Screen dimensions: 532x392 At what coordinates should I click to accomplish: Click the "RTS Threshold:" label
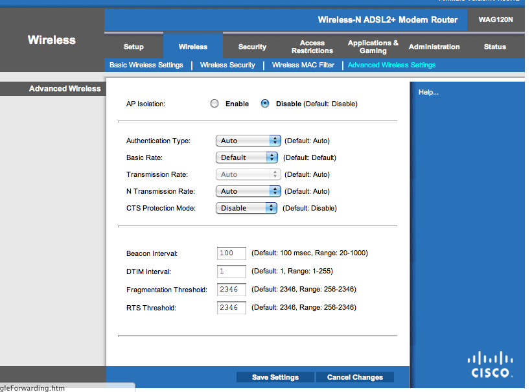(x=151, y=308)
